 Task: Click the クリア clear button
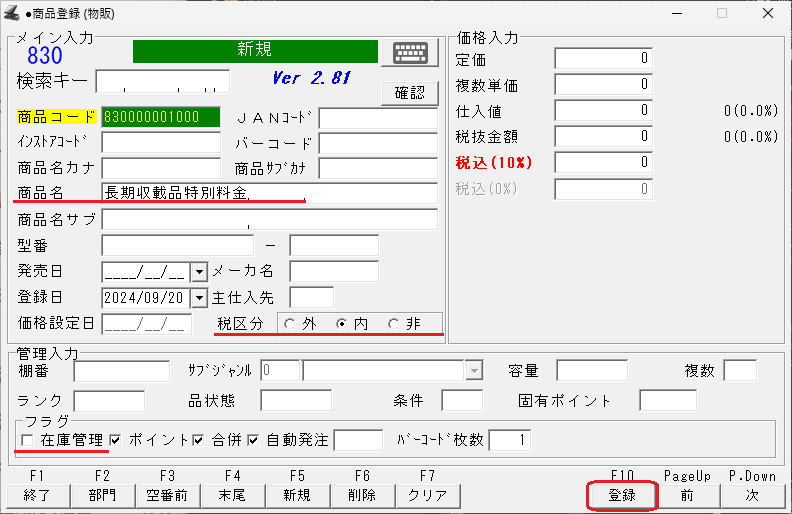427,494
